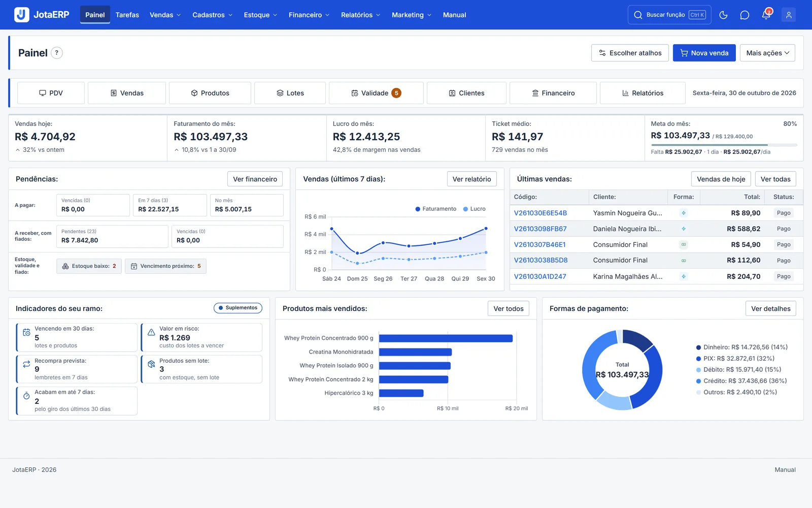Image resolution: width=812 pixels, height=508 pixels.
Task: Click the Vencendo em 30 dias card
Action: 77,337
